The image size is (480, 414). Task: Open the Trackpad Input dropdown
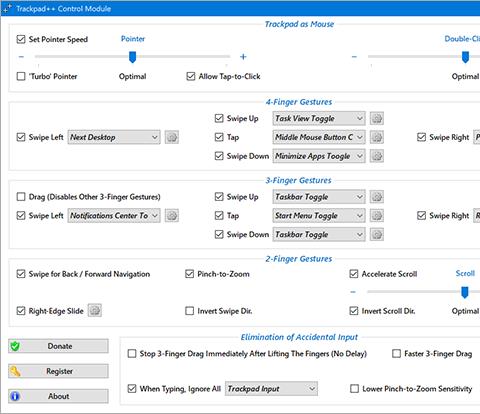click(271, 389)
